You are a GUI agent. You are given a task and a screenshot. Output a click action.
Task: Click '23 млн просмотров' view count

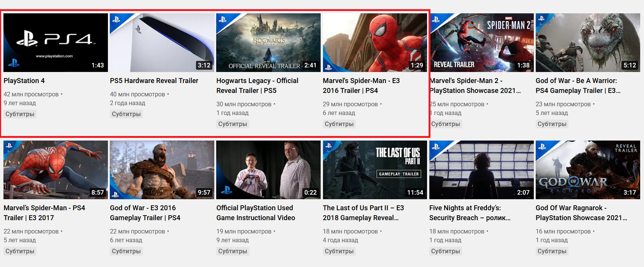coord(563,104)
